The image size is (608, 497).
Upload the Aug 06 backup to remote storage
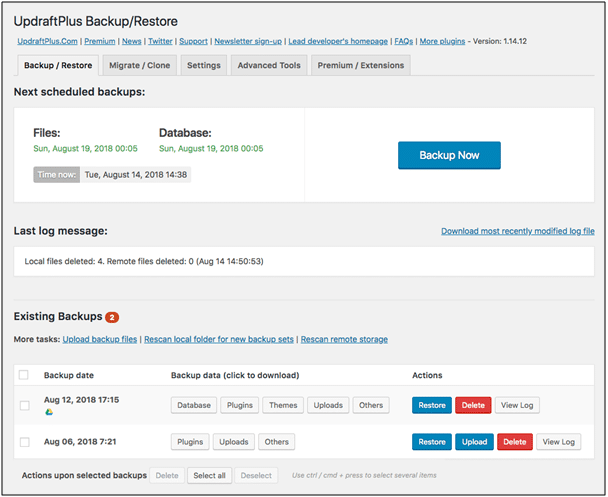coord(475,442)
